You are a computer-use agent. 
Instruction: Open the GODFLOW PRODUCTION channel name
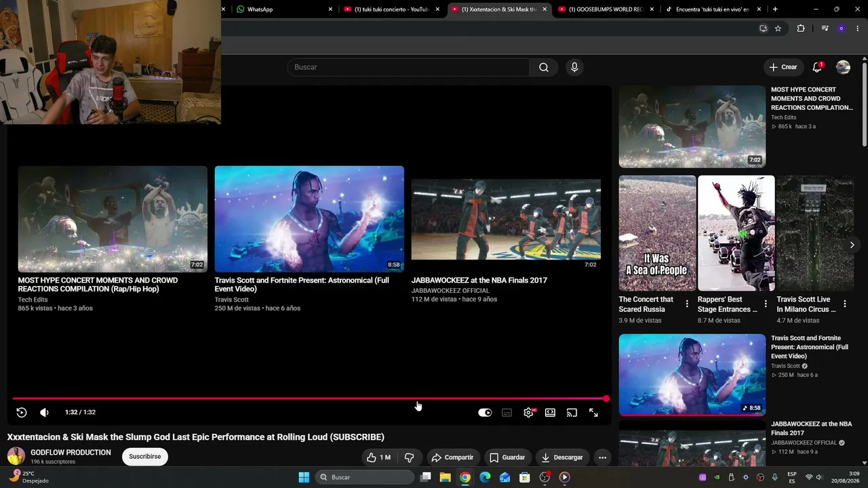click(71, 452)
